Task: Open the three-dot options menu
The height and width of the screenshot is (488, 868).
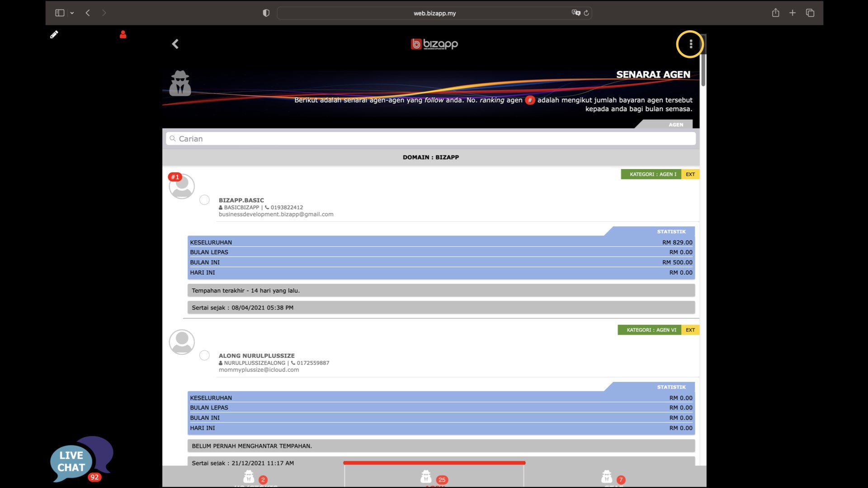Action: point(690,44)
